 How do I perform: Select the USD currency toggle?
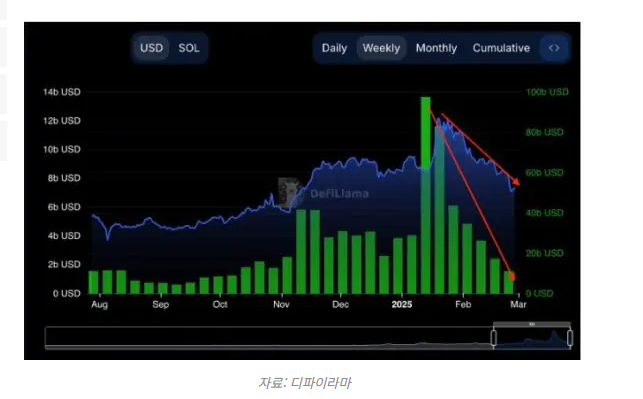[151, 48]
